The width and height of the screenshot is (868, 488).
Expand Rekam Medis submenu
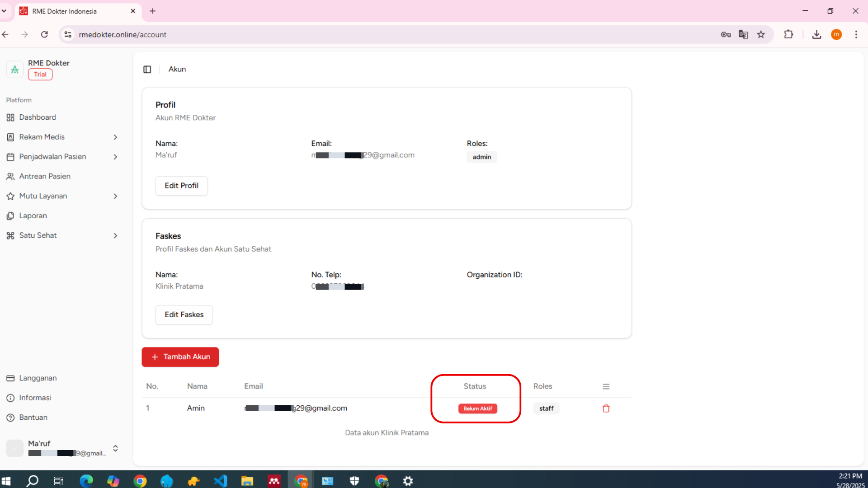[x=115, y=137]
